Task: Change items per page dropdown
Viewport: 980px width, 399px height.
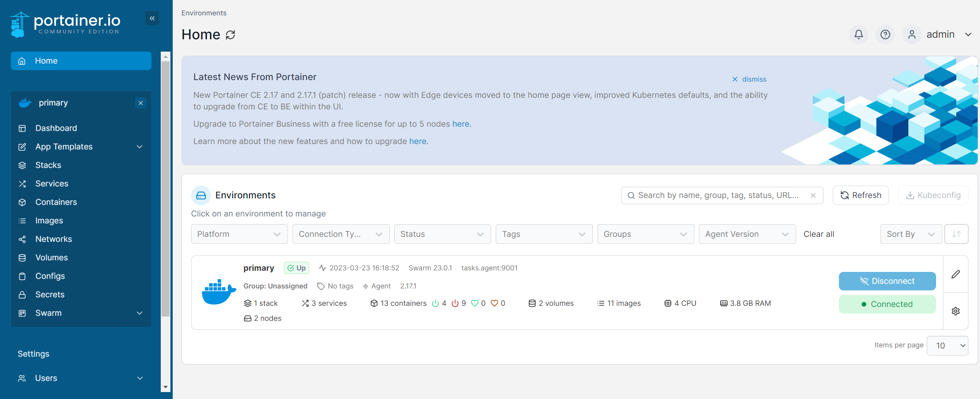Action: coord(947,345)
